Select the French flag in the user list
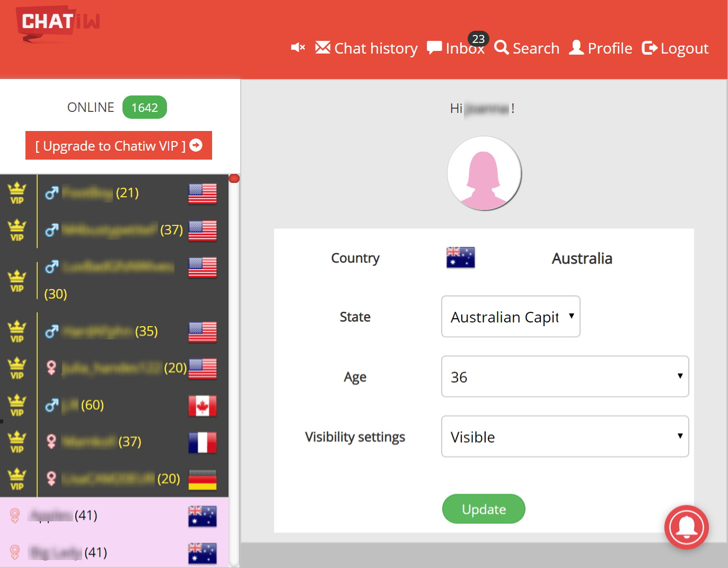This screenshot has width=728, height=568. coord(202,443)
